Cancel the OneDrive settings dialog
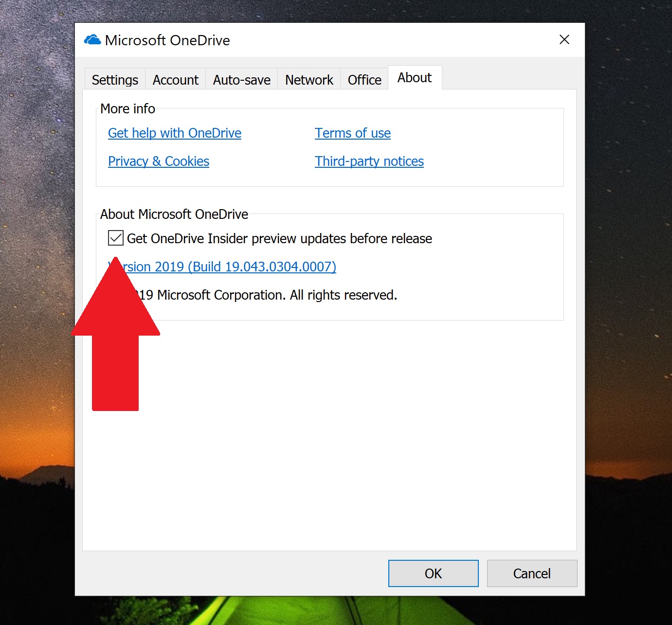Viewport: 672px width, 625px height. tap(531, 573)
